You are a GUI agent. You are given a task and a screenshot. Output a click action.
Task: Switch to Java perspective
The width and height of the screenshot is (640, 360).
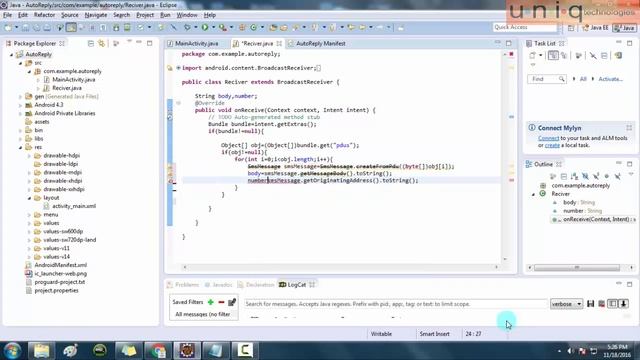[x=624, y=28]
